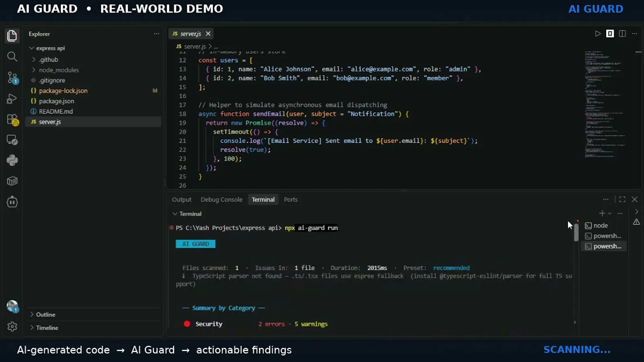Viewport: 644px width, 362px height.
Task: Open the robot AI agent view
Action: tap(12, 202)
